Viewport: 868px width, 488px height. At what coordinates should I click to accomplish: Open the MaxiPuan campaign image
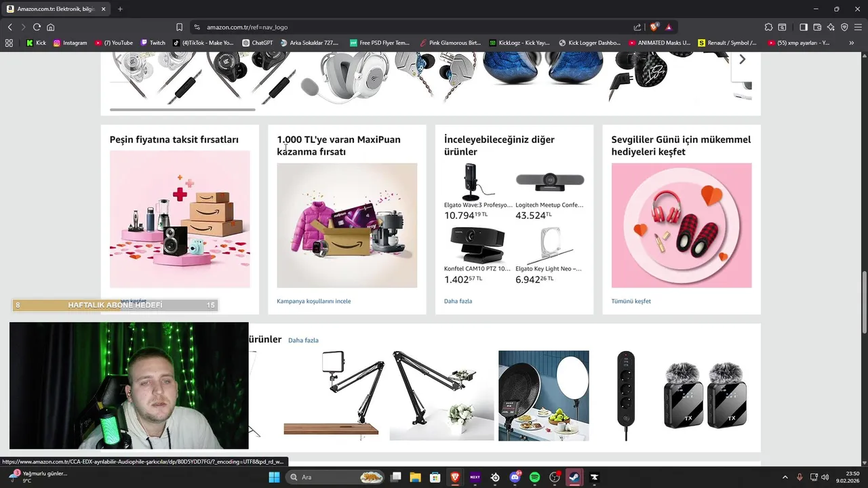point(347,225)
